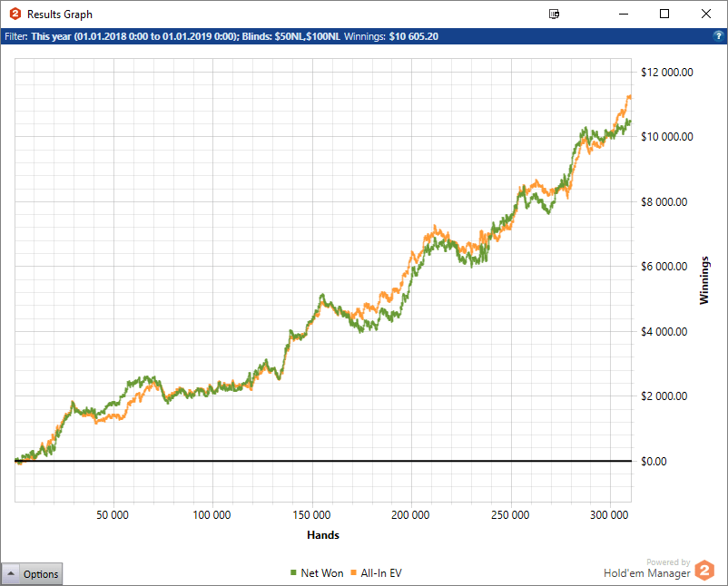Minimize the Results Graph window
This screenshot has height=586, width=728.
coord(623,15)
